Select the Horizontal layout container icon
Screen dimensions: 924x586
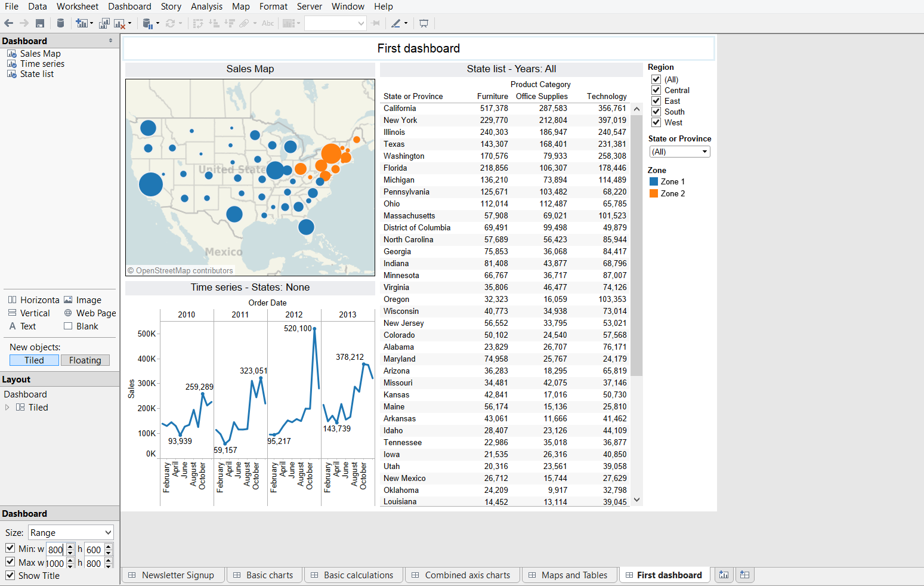12,300
